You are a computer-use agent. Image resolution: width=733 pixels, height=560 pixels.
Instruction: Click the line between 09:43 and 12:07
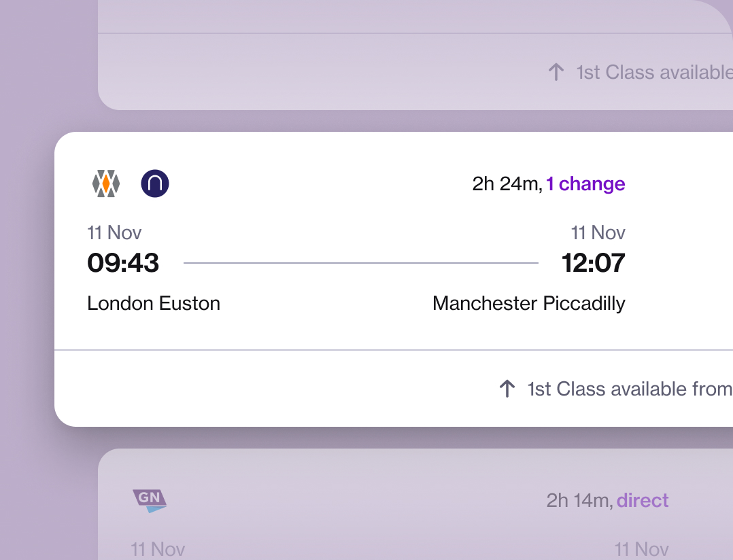click(x=360, y=263)
